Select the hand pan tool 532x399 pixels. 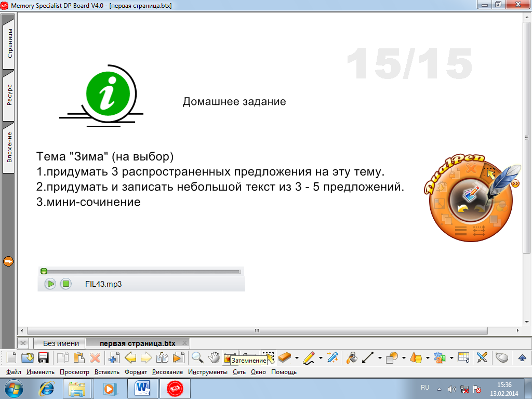coord(214,357)
